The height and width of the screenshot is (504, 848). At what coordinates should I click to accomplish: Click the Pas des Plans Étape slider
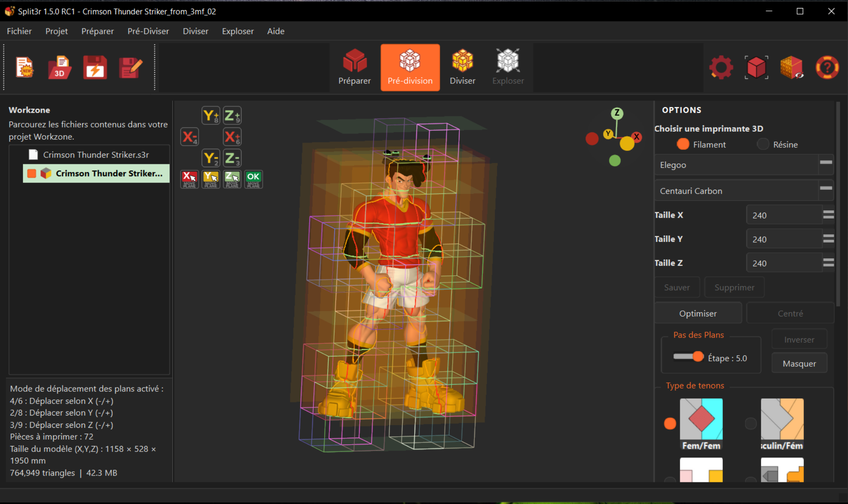point(688,357)
